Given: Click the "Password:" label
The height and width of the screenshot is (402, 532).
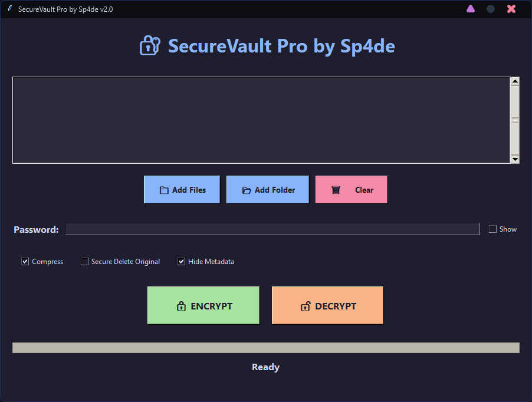Looking at the screenshot, I should 36,229.
